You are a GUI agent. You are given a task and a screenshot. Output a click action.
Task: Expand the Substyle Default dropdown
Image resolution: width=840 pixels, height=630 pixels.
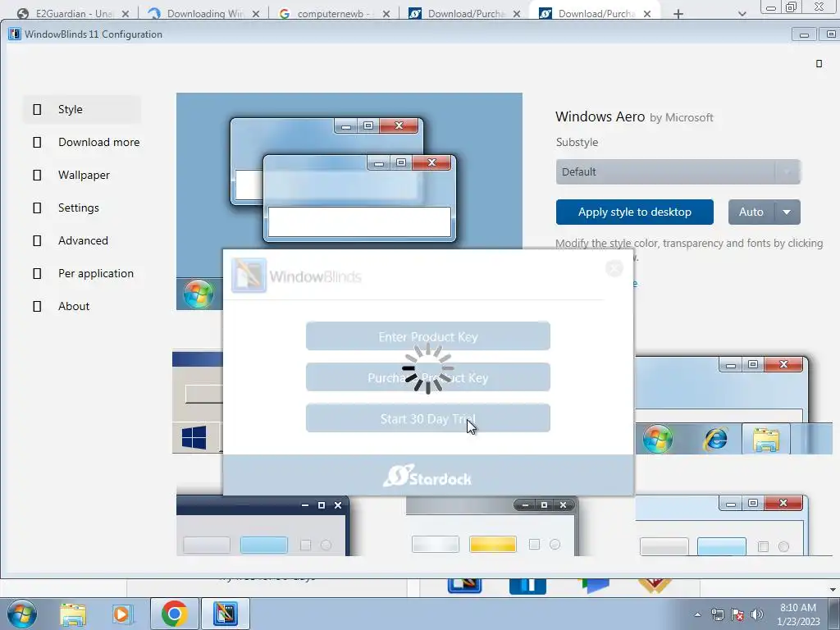click(678, 172)
